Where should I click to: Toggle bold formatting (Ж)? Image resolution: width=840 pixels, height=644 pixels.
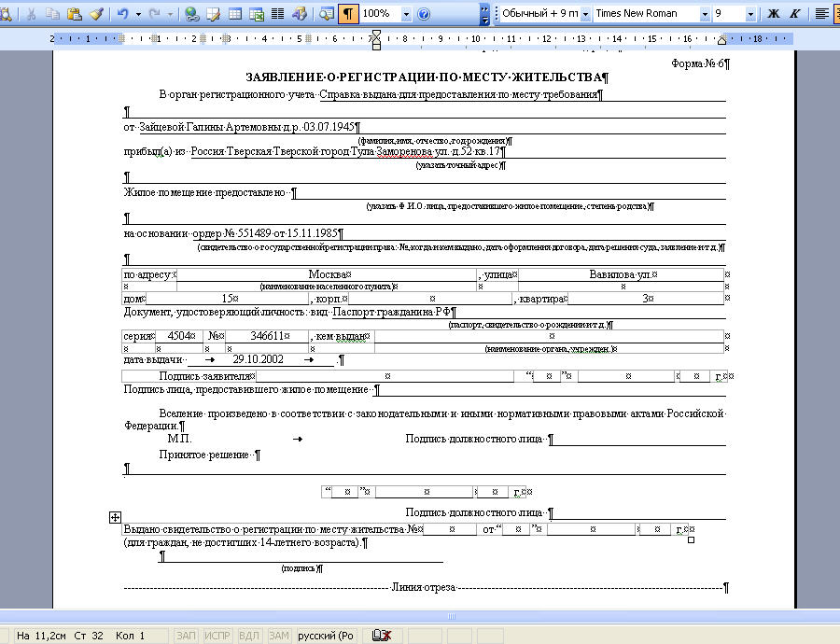pyautogui.click(x=773, y=14)
